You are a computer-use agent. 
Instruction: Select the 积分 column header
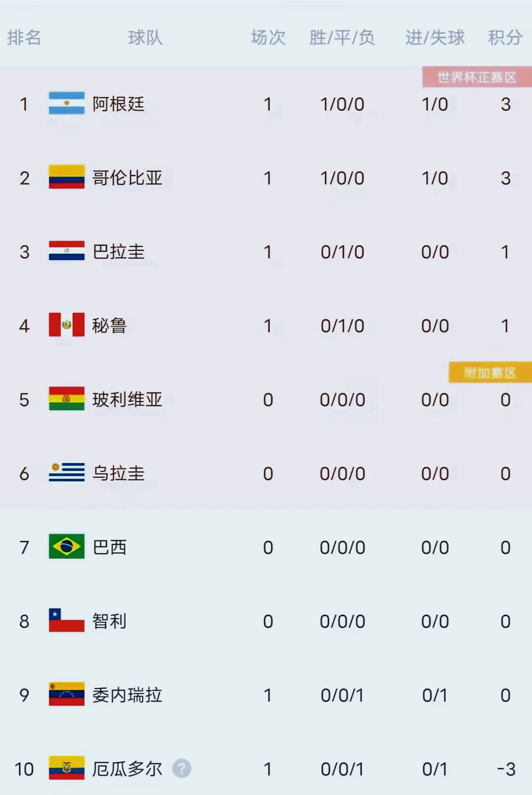(505, 37)
